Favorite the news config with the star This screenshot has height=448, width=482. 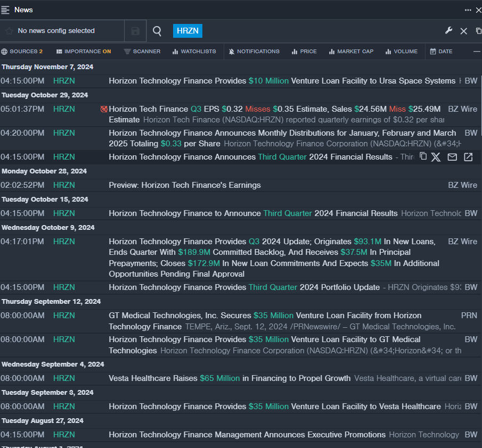[9, 31]
